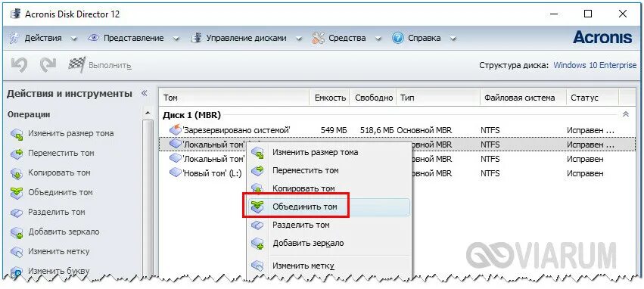Sort by the Емкость column header
The width and height of the screenshot is (644, 289).
pos(329,98)
